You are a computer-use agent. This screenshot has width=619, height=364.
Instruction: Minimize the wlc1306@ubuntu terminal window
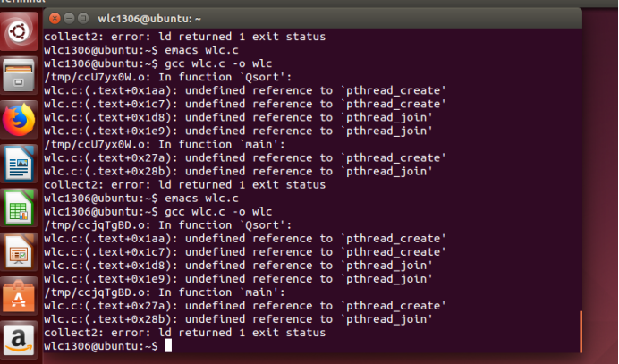(69, 18)
